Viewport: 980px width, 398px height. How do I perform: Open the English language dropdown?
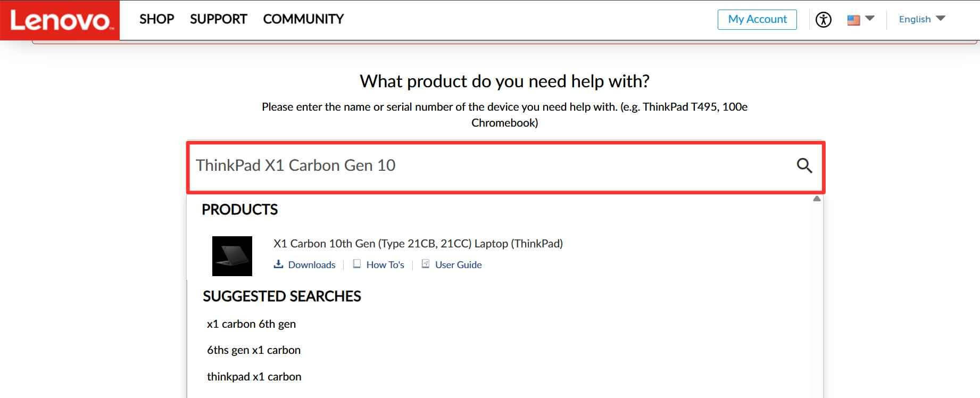921,19
